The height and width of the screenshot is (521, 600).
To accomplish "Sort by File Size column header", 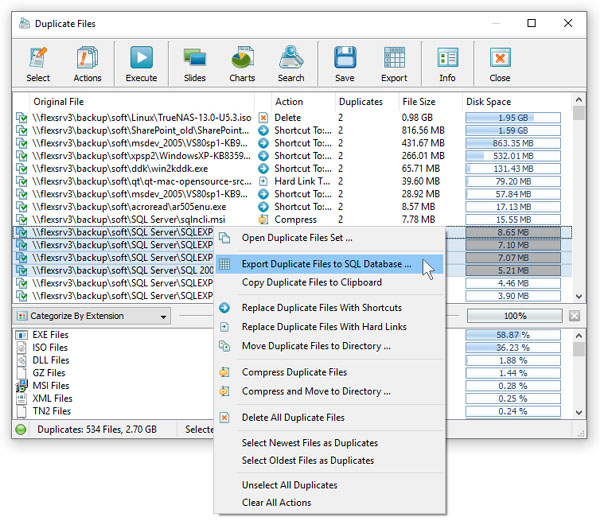I will click(x=430, y=102).
